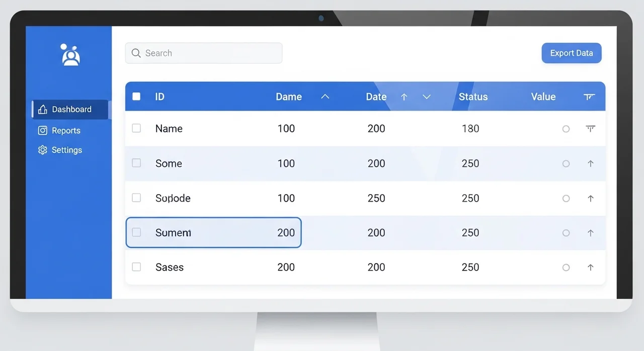Click the value 180 in the Name row
Viewport: 644px width, 351px height.
(x=470, y=129)
